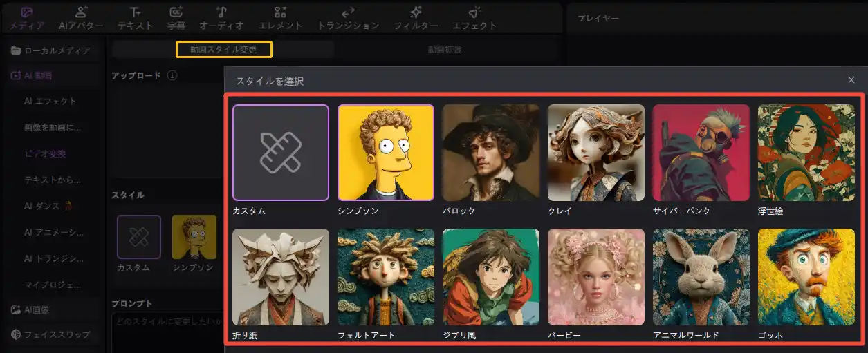Select the エフェクト toolbar icon

(x=474, y=12)
